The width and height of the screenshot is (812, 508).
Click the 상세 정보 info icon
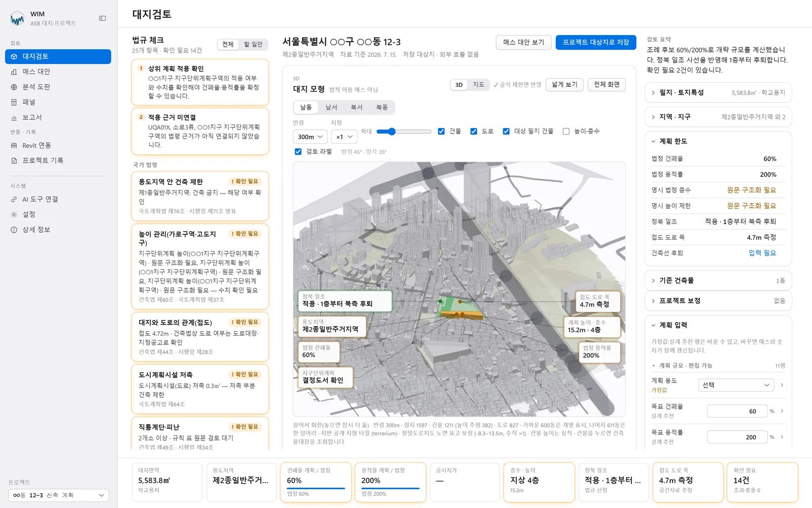coord(14,230)
